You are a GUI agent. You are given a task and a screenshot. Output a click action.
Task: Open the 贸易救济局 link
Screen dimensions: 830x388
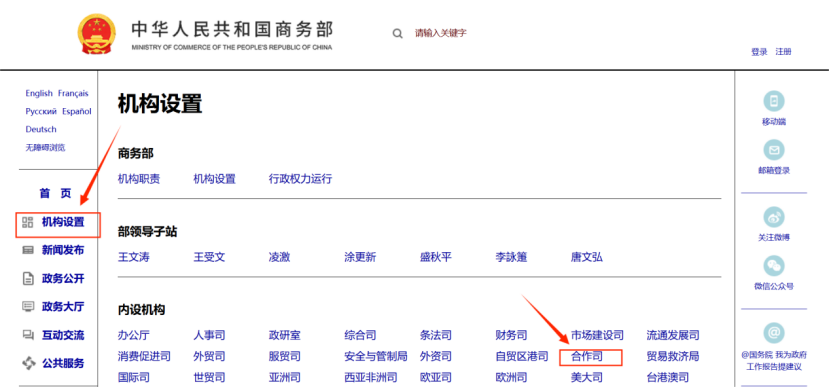tap(673, 356)
